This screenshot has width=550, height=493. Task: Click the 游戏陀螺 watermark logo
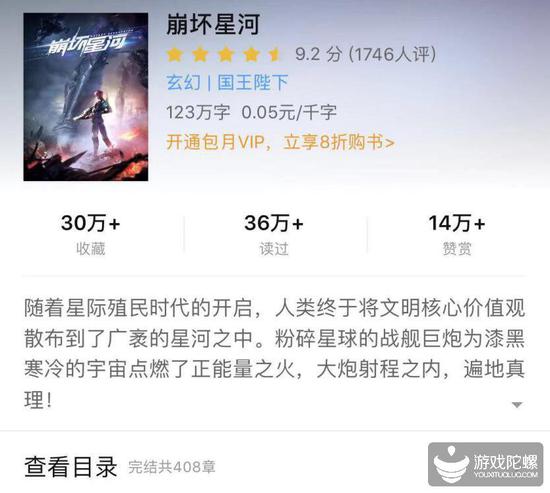click(485, 464)
